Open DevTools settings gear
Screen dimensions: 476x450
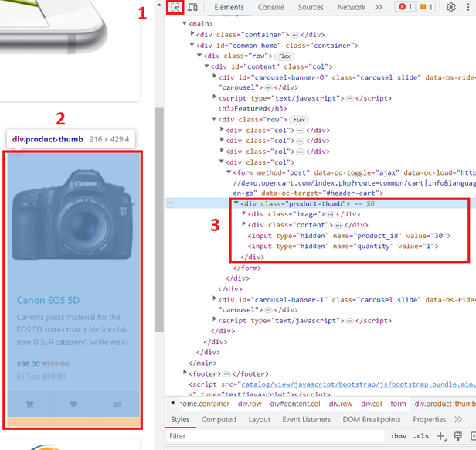[x=451, y=8]
